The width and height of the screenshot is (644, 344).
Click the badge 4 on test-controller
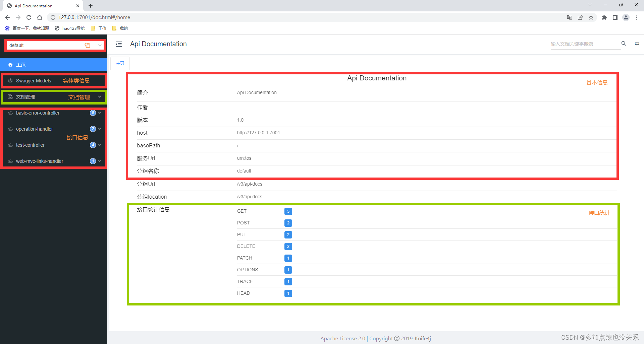(93, 145)
